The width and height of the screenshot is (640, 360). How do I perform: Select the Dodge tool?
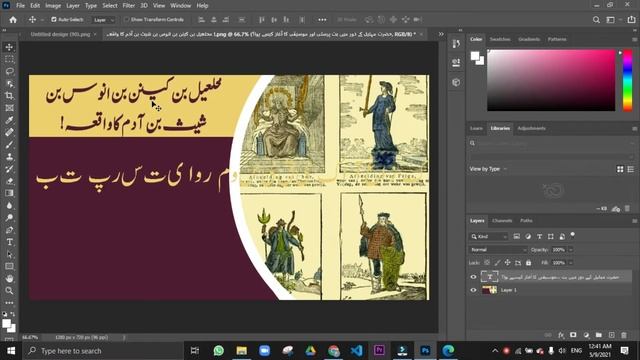tap(9, 218)
